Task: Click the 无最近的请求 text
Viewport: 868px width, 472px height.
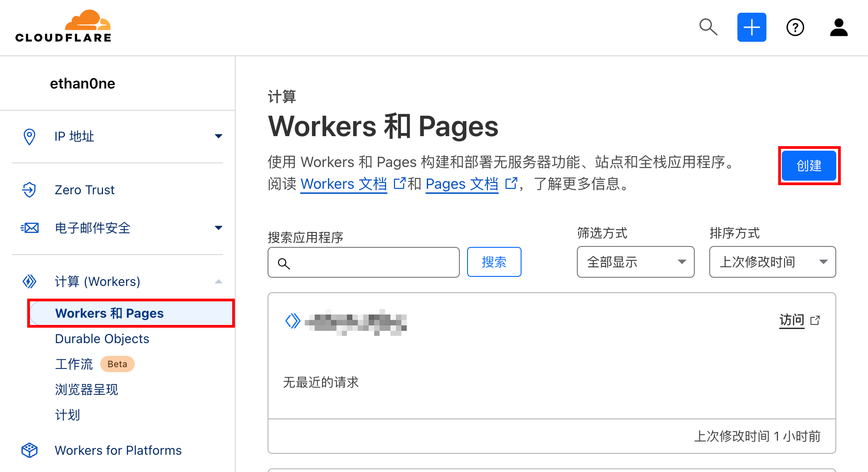Action: click(321, 382)
